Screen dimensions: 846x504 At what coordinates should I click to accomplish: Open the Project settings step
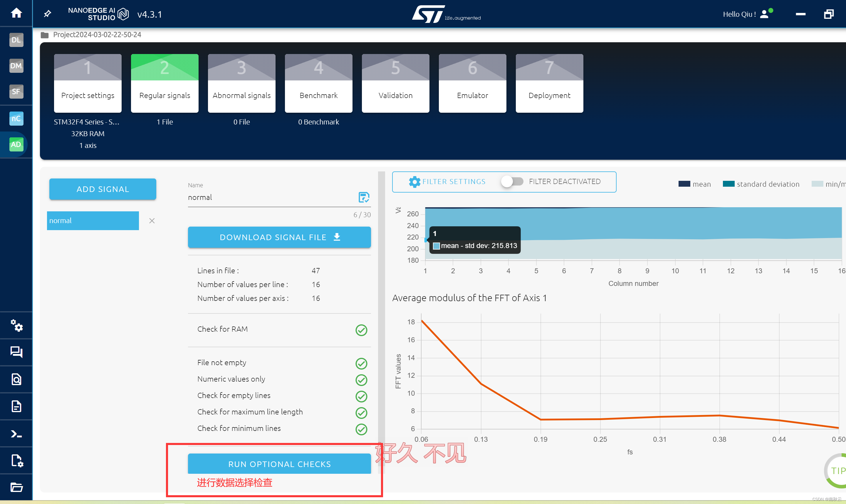point(88,83)
